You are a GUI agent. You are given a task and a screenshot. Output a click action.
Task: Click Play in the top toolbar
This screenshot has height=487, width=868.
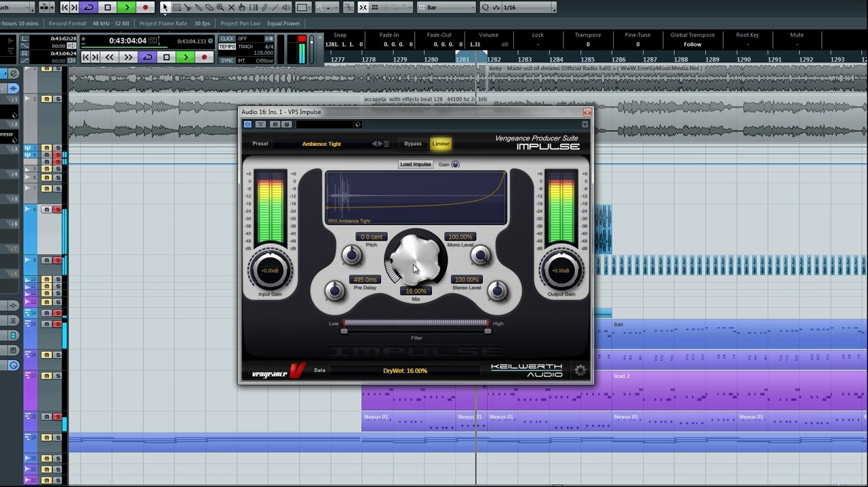coord(127,7)
